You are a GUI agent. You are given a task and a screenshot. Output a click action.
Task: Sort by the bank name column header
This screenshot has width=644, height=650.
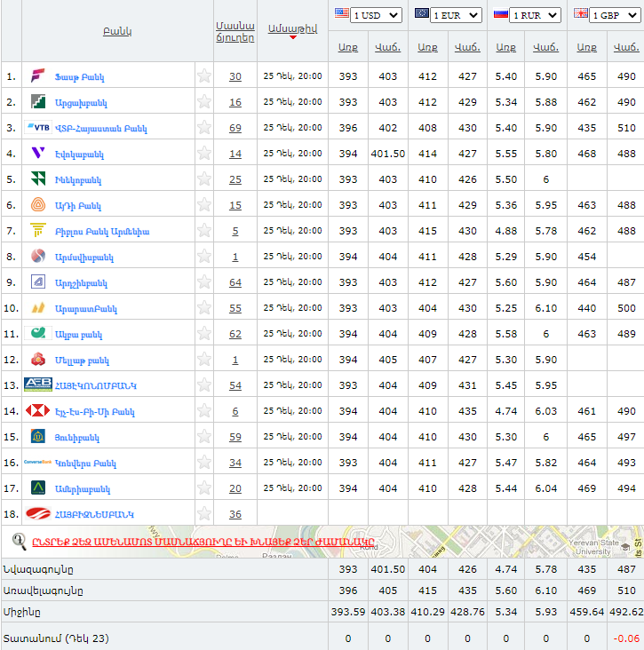[117, 31]
